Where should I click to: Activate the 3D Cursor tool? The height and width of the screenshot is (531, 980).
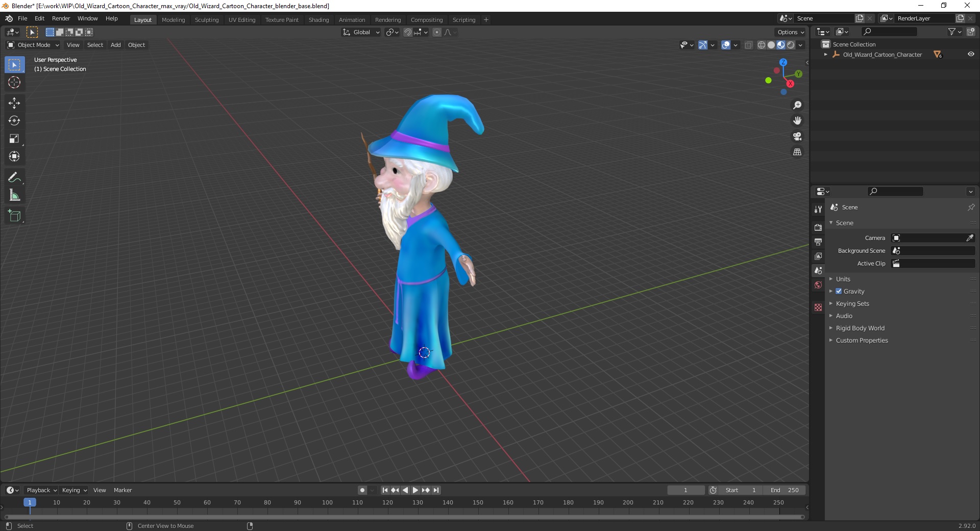tap(14, 82)
